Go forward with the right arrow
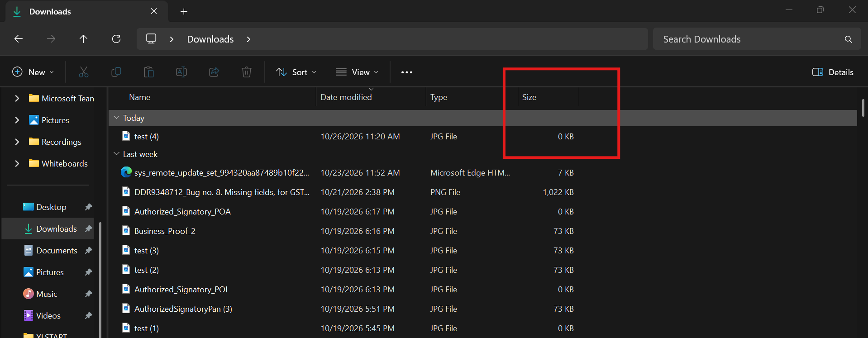 click(x=51, y=39)
